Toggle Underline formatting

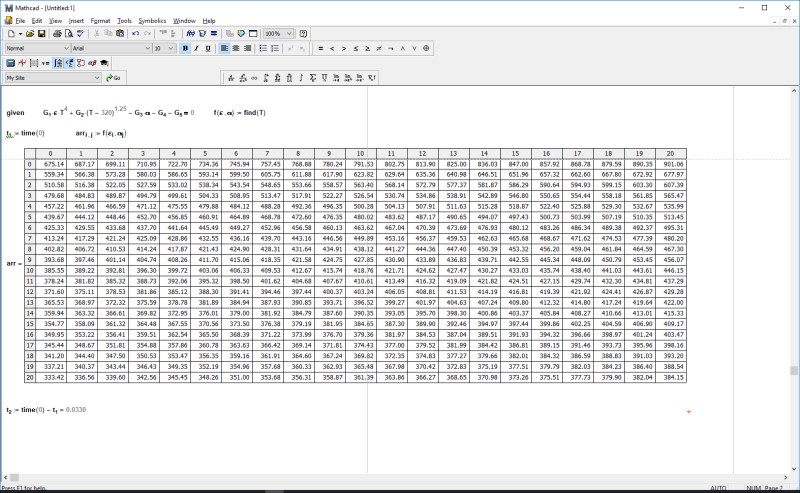point(208,48)
